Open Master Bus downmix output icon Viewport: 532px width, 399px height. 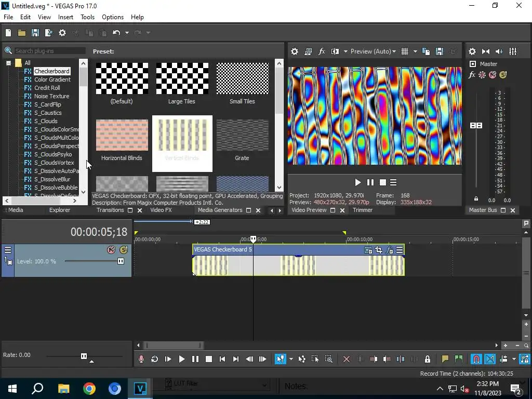point(486,51)
